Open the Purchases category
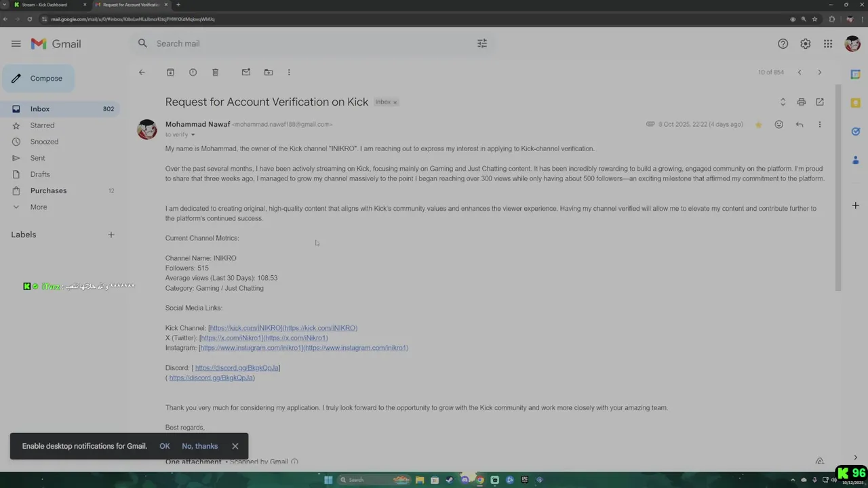The width and height of the screenshot is (868, 488). (x=60, y=190)
